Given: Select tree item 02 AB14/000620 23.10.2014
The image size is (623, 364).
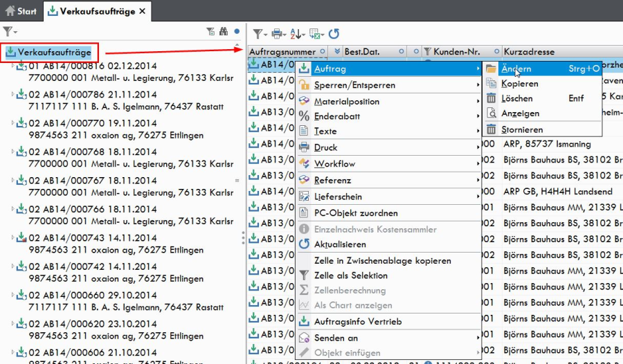Looking at the screenshot, I should click(x=92, y=323).
